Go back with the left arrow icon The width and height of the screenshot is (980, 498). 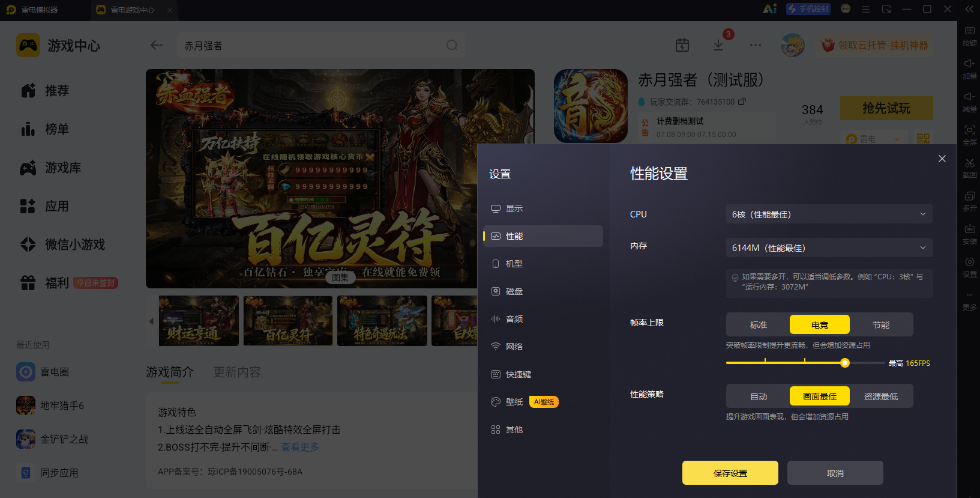point(157,46)
